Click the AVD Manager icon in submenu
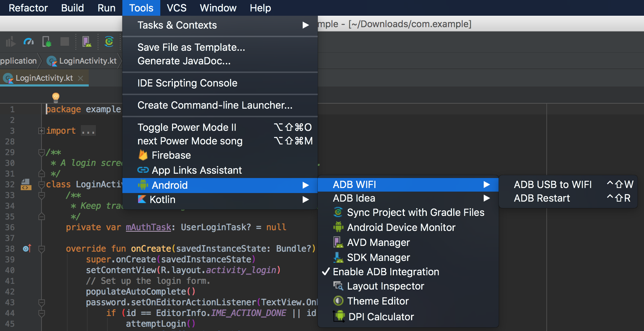Screen dimensions: 644x331 [x=338, y=242]
